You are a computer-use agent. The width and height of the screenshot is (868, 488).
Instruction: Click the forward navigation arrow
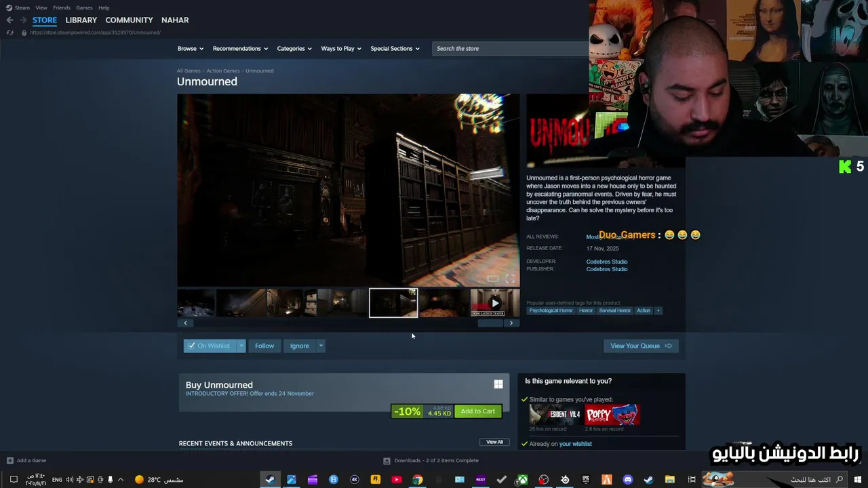(23, 20)
